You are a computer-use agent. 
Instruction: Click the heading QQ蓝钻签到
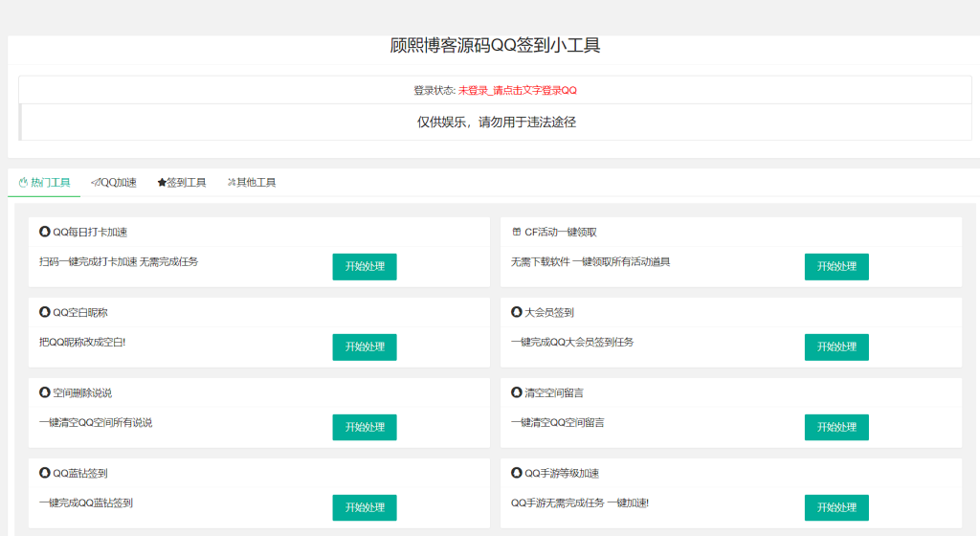(80, 474)
